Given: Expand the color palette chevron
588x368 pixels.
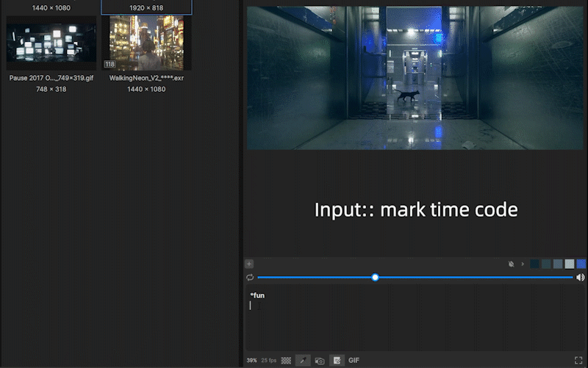Looking at the screenshot, I should [523, 264].
